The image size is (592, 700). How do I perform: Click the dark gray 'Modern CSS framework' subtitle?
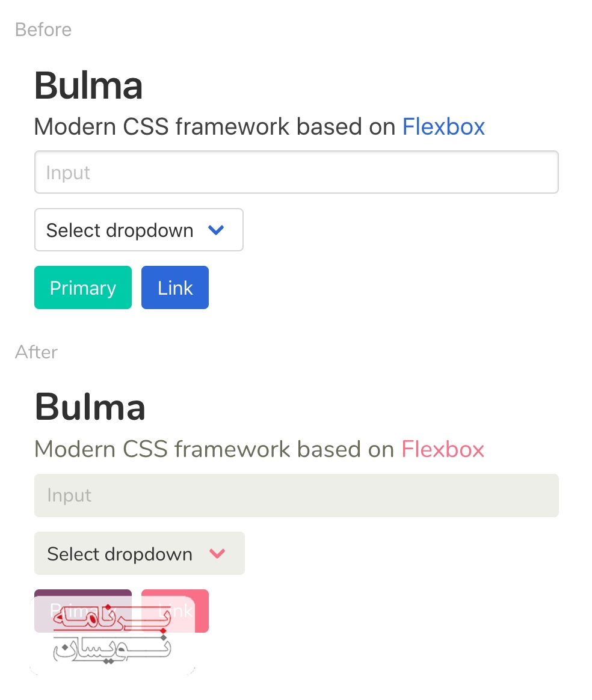click(x=214, y=127)
